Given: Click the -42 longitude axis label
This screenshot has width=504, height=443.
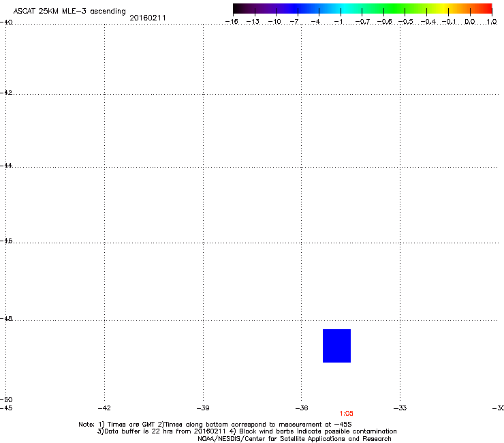Looking at the screenshot, I should point(104,408).
